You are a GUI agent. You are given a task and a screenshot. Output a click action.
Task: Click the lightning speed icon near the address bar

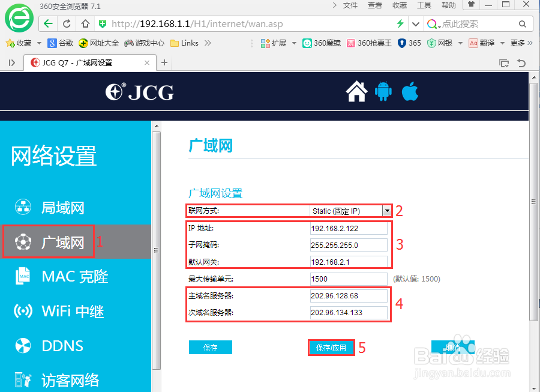tap(400, 25)
